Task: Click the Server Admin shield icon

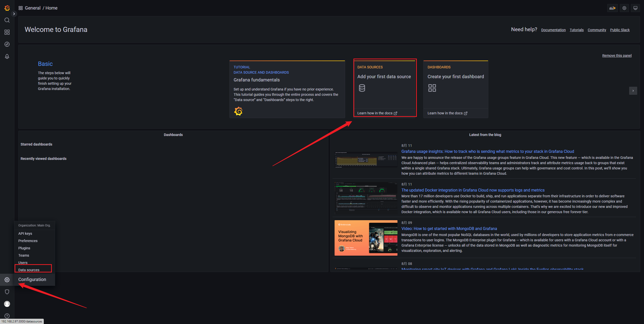Action: point(7,292)
